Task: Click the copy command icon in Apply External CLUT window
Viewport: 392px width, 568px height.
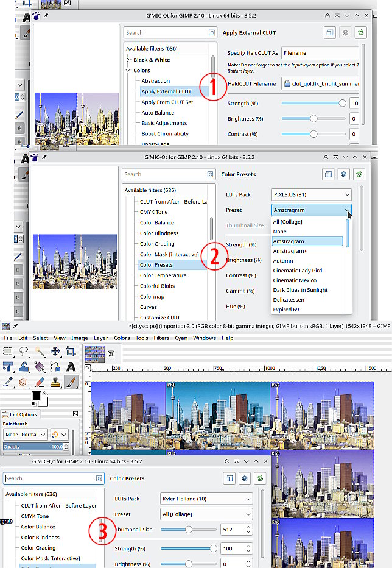Action: pos(329,32)
